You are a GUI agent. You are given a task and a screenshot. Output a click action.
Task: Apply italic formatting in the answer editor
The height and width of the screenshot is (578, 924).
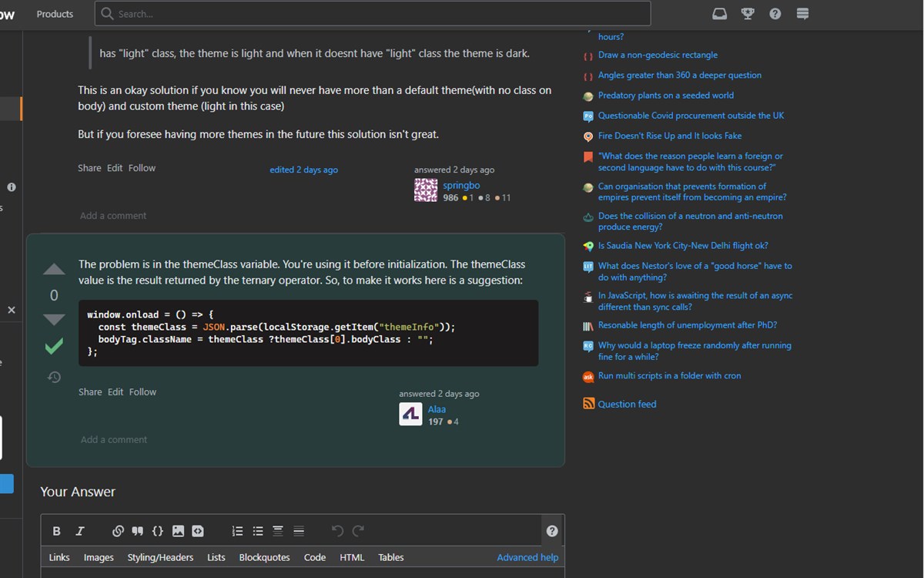point(79,530)
